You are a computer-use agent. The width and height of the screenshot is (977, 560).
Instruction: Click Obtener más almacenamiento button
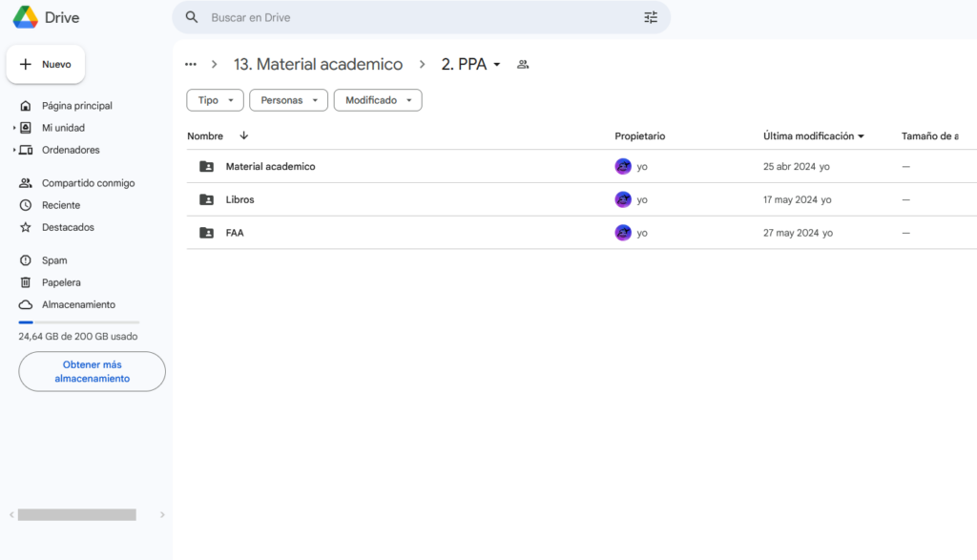click(93, 371)
